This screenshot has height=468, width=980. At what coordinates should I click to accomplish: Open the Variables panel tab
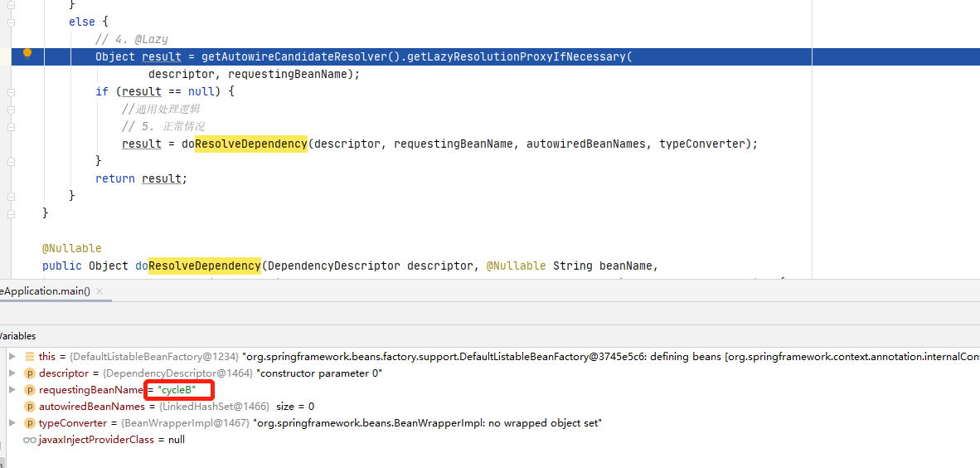tap(18, 336)
